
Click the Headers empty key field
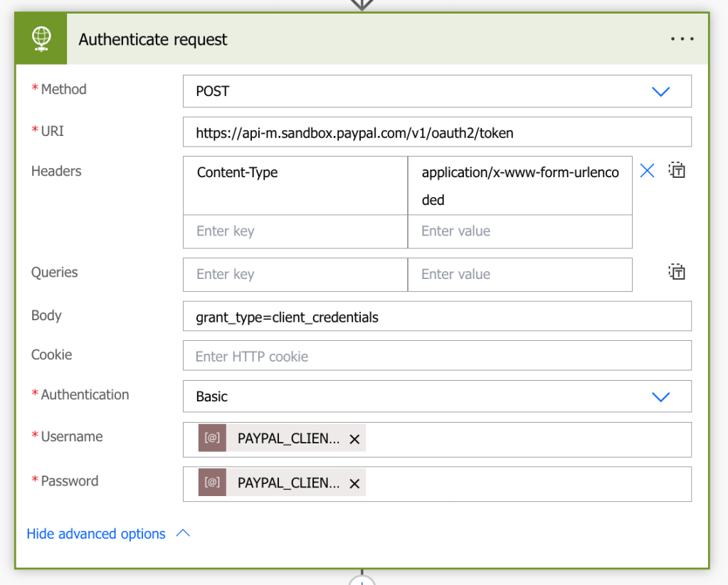coord(295,231)
